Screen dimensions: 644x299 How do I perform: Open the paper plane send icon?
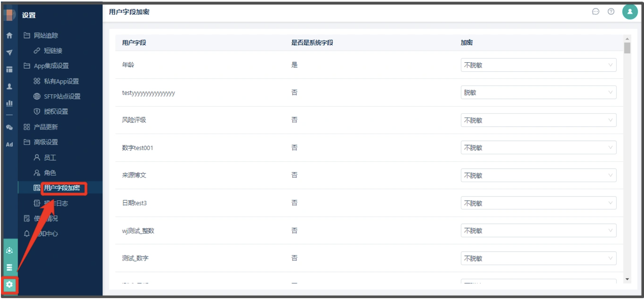[x=9, y=52]
